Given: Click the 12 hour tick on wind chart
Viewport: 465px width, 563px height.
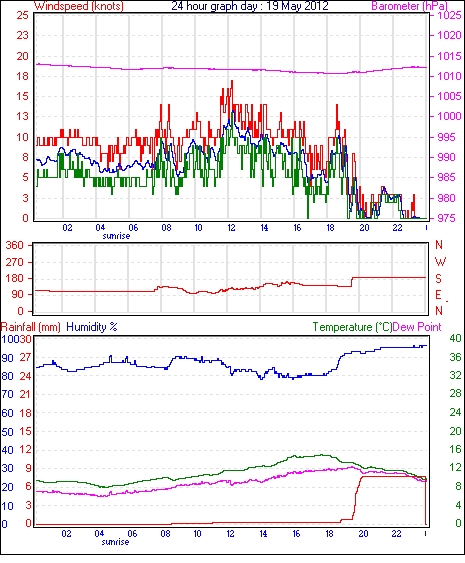Looking at the screenshot, I should pyautogui.click(x=231, y=228).
